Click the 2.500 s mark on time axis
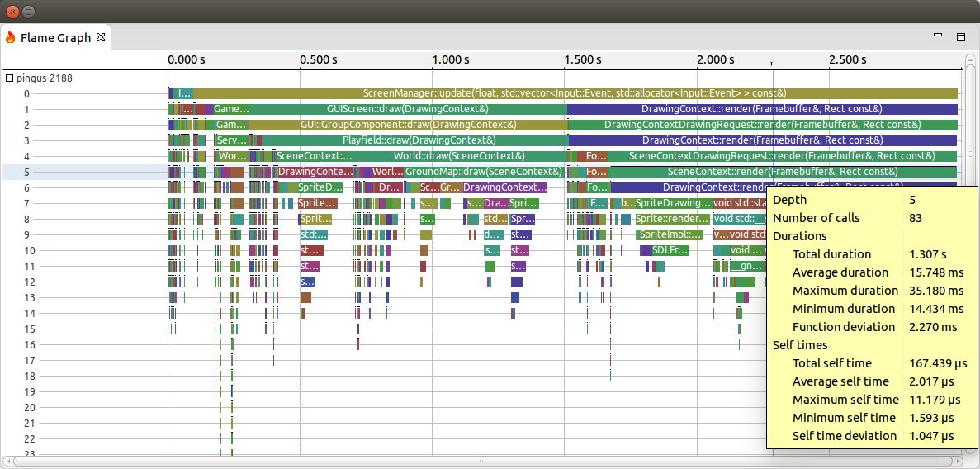This screenshot has width=980, height=469. coord(847,59)
